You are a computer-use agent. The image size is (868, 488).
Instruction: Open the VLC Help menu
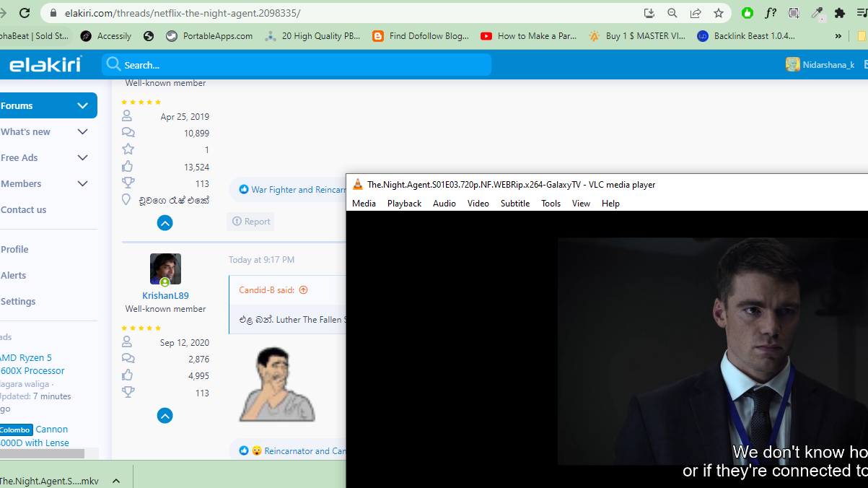(610, 204)
